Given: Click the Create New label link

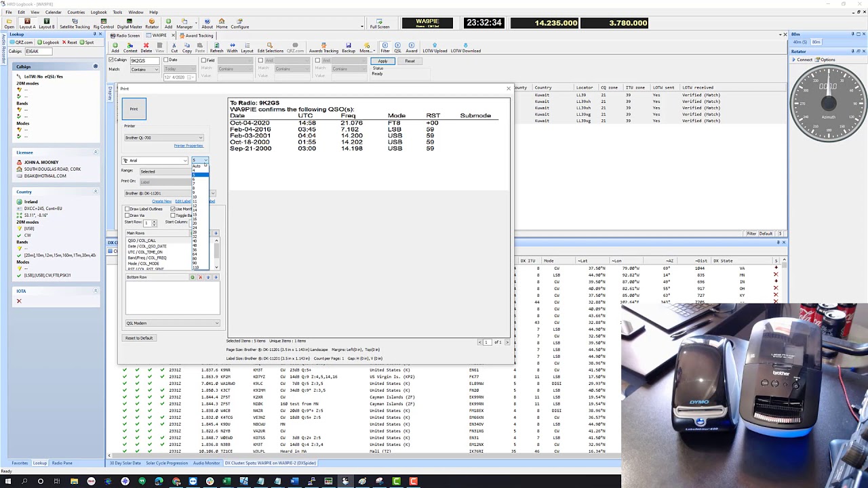Looking at the screenshot, I should point(161,201).
